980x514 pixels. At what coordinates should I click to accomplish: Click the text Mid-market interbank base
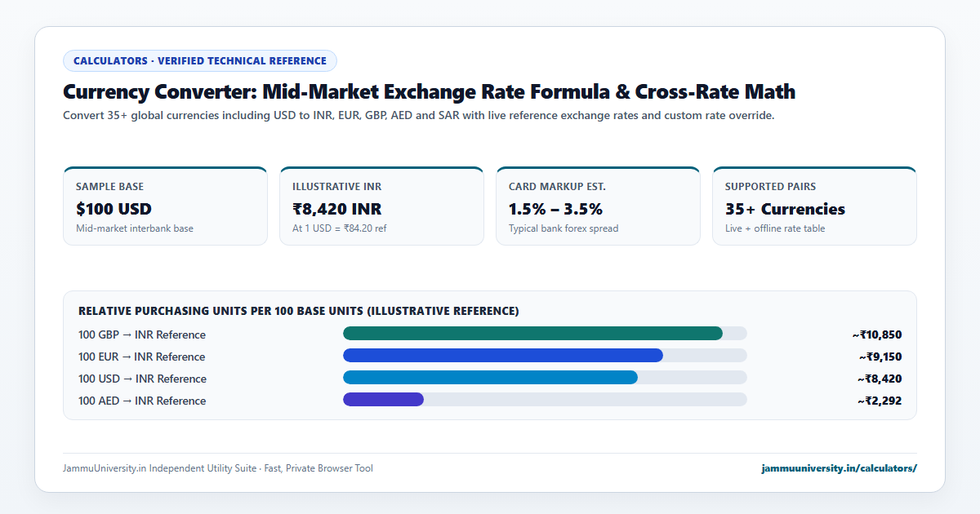(x=135, y=228)
